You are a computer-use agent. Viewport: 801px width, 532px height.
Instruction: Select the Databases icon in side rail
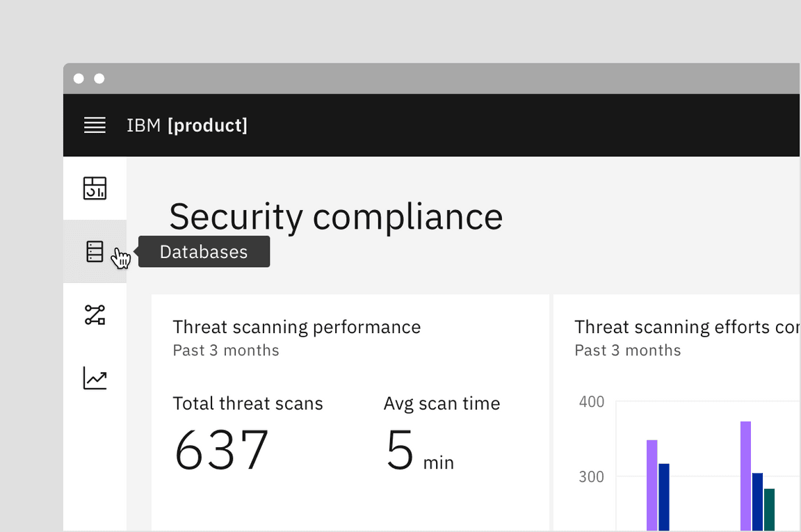pos(95,252)
